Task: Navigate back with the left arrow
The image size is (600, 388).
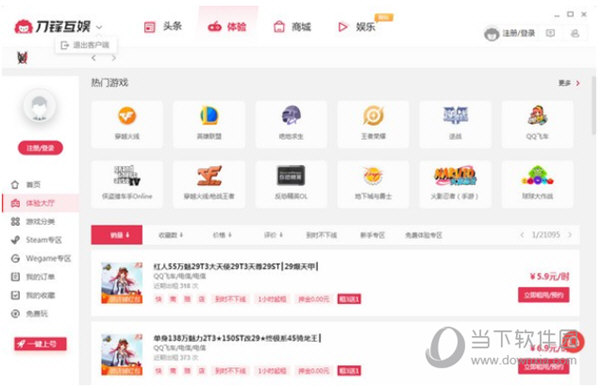Action: (94, 58)
